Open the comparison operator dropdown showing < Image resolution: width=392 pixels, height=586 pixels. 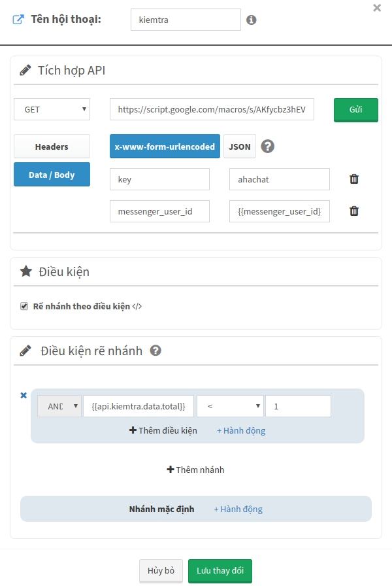pos(230,406)
